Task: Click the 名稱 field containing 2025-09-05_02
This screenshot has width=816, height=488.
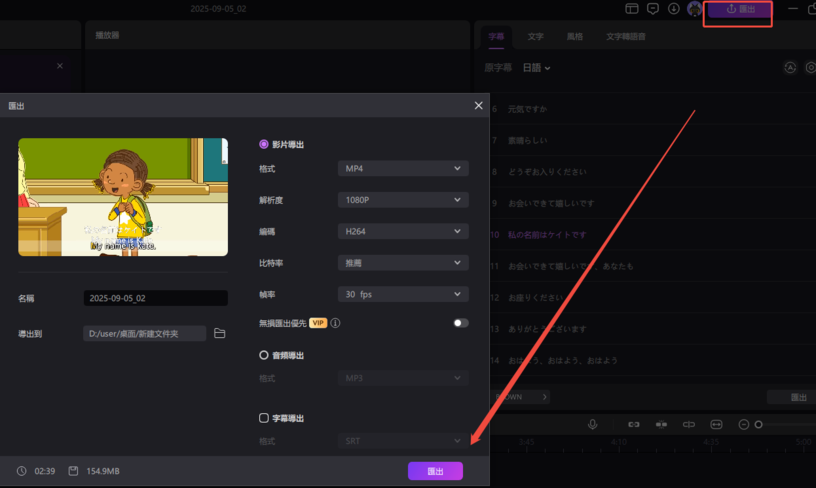Action: (155, 298)
